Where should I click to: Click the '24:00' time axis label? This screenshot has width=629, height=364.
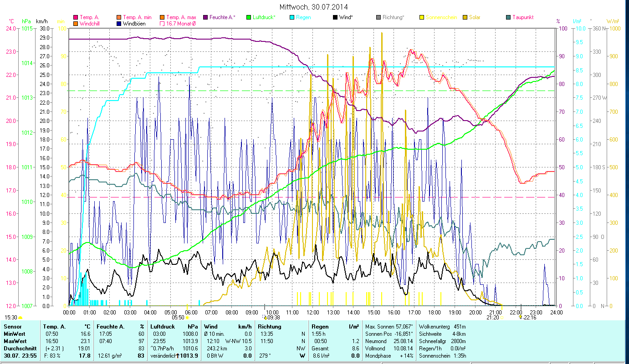[557, 312]
